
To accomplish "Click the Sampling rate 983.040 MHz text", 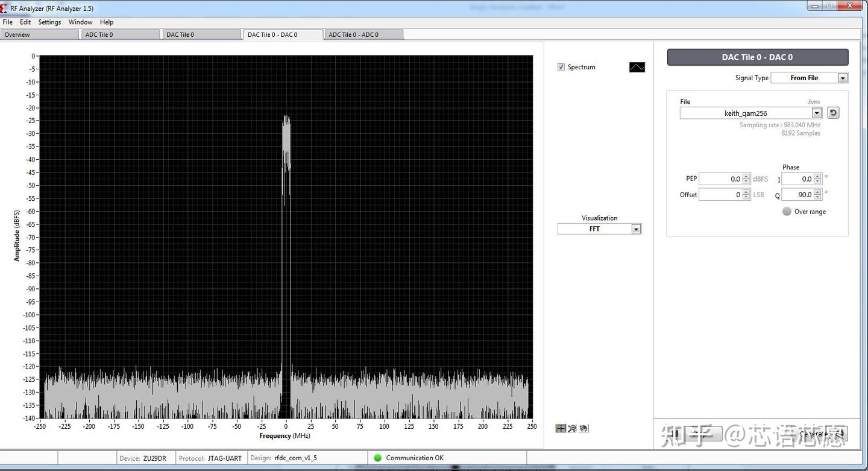I will tap(780, 125).
